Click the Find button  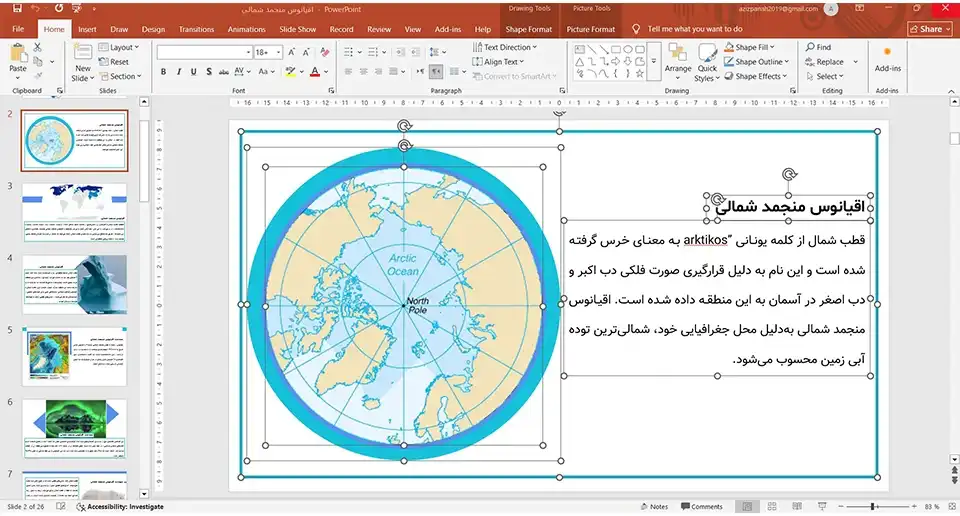pos(819,47)
